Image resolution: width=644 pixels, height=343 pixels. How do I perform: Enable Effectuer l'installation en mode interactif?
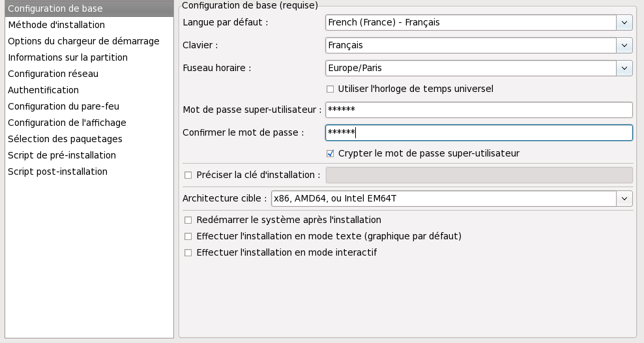(188, 252)
